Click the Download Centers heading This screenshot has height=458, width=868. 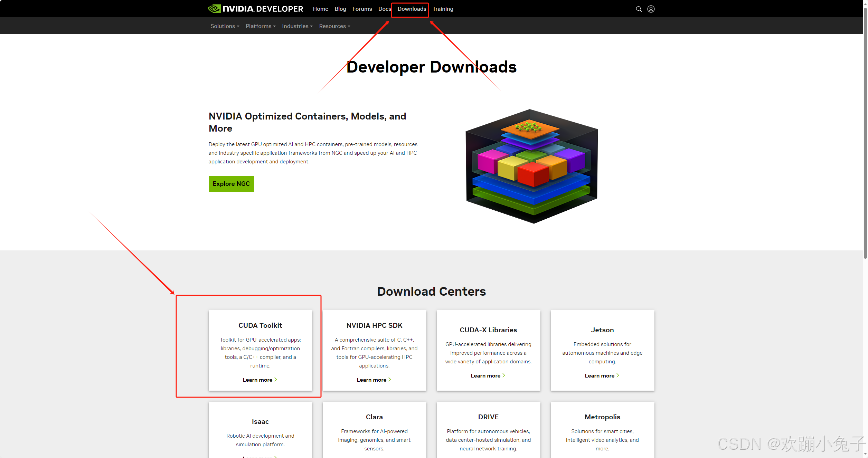[x=432, y=292]
